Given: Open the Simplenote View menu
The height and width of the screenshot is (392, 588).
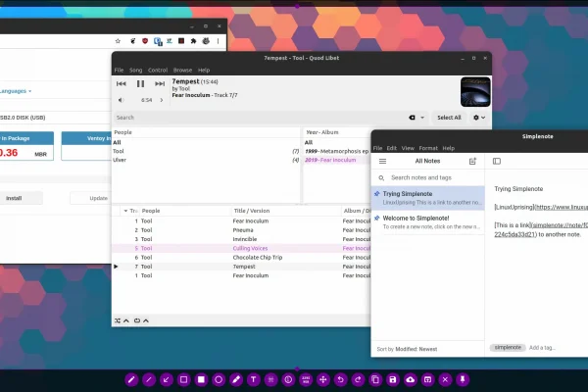Looking at the screenshot, I should pyautogui.click(x=408, y=148).
